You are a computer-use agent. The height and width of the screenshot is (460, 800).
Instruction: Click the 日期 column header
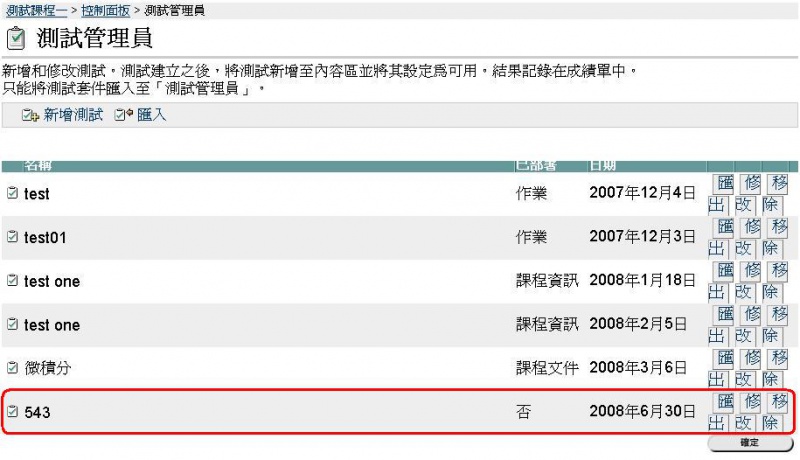pyautogui.click(x=602, y=165)
